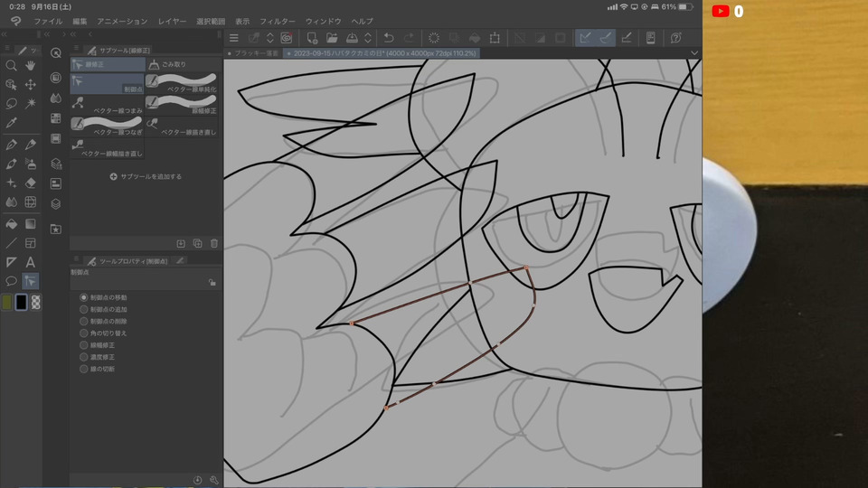The width and height of the screenshot is (868, 488).
Task: Toggle snap to ruler in command bar
Action: tap(585, 38)
